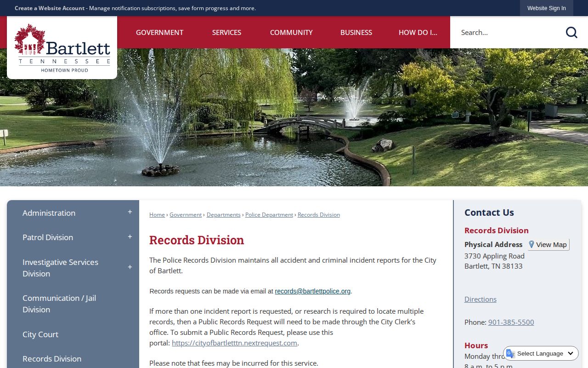
Task: Open Administration in the sidebar
Action: pos(49,213)
